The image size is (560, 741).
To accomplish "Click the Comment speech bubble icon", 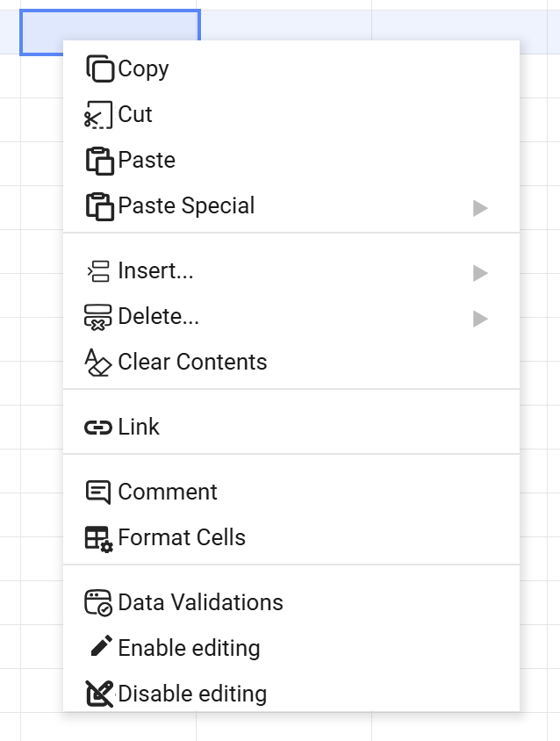I will pyautogui.click(x=98, y=493).
